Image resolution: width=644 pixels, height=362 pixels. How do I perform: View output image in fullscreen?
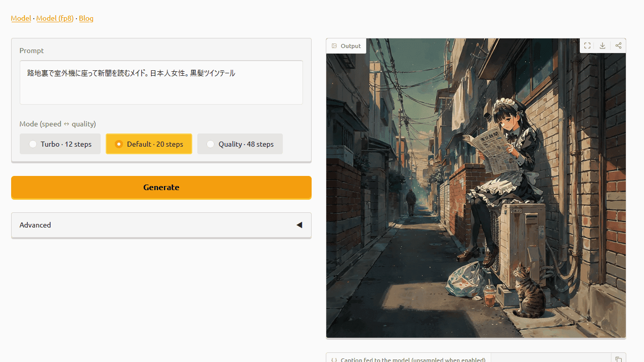coord(587,46)
